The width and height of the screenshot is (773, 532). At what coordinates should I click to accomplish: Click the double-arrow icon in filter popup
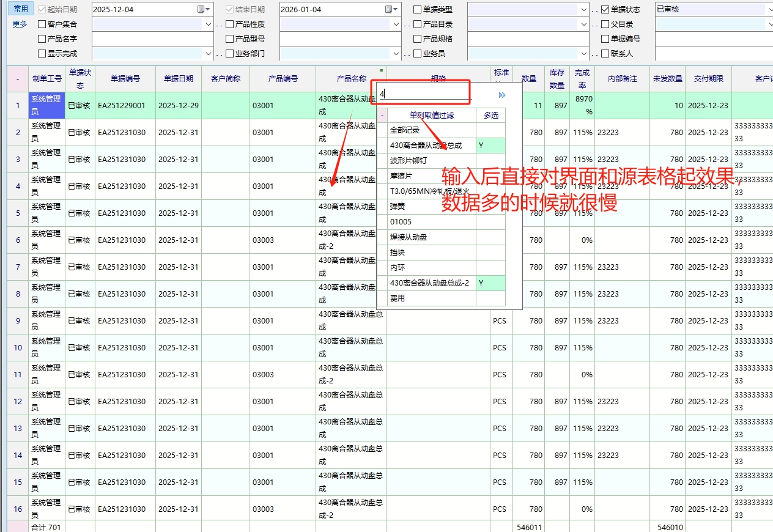[x=502, y=95]
